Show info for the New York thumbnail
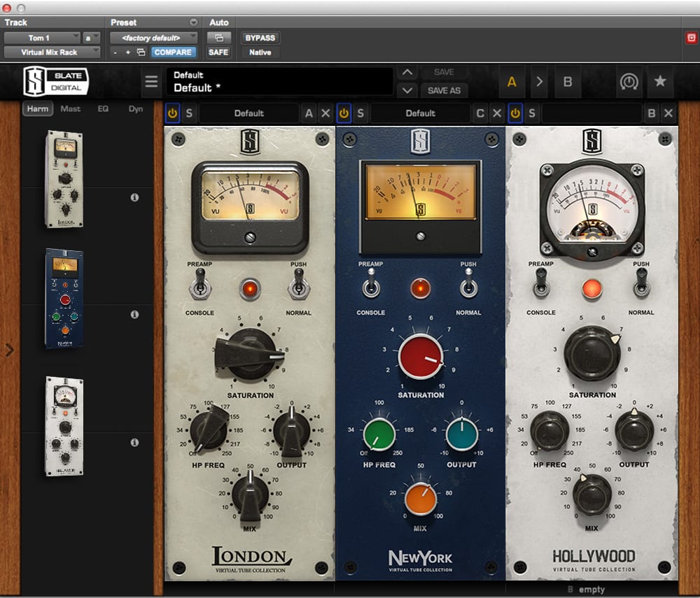 pos(134,314)
